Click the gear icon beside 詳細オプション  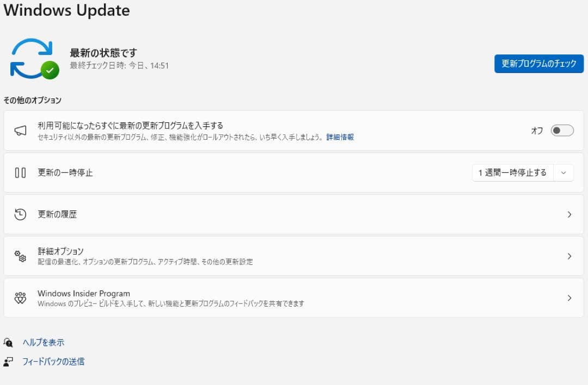point(21,256)
